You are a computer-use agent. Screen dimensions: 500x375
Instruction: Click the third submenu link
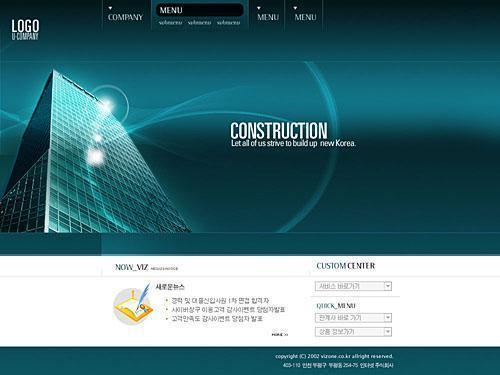[228, 23]
